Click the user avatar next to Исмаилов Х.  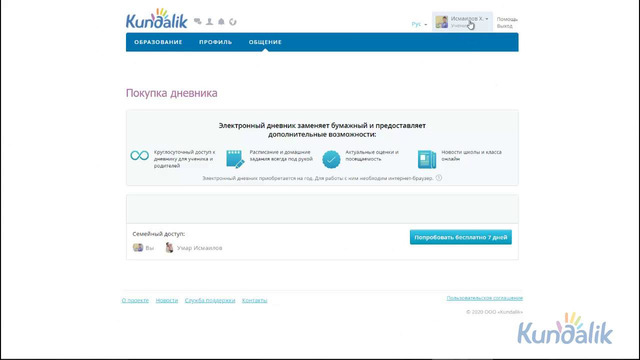(442, 22)
